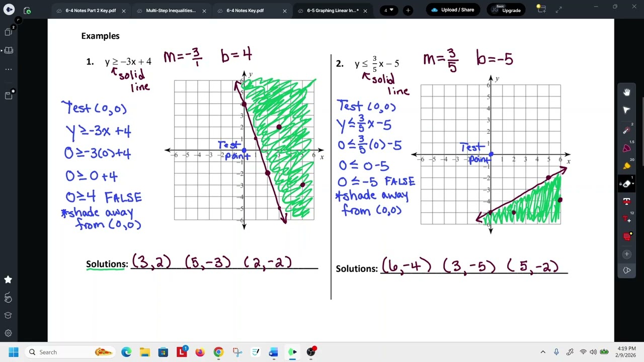
Task: Click the screen share icon in title bar
Action: point(541,9)
